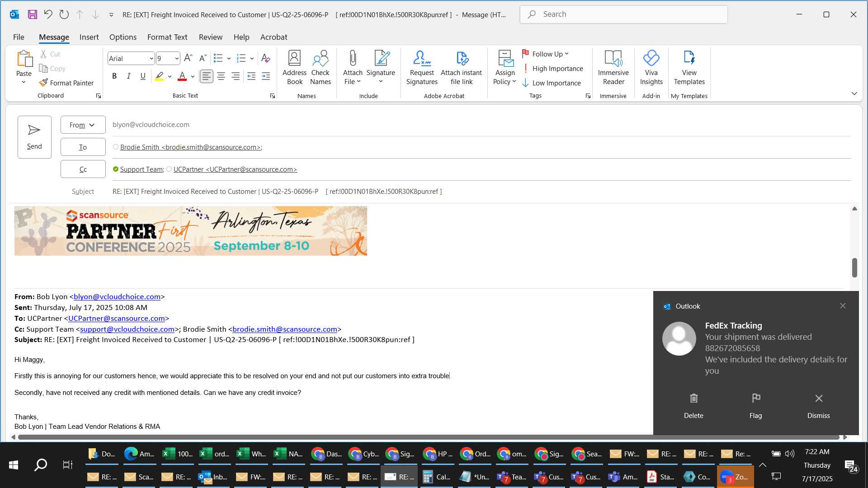Click the To recipients button
This screenshot has height=488, width=868.
coord(83,147)
